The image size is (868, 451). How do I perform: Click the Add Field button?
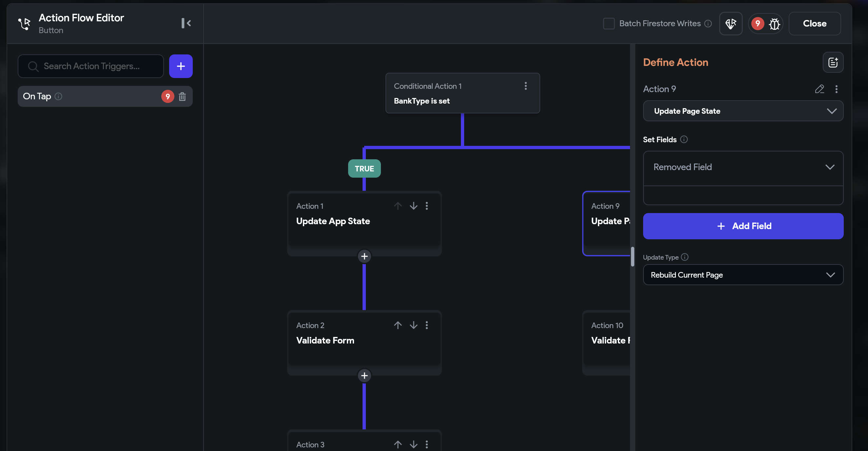pos(743,226)
